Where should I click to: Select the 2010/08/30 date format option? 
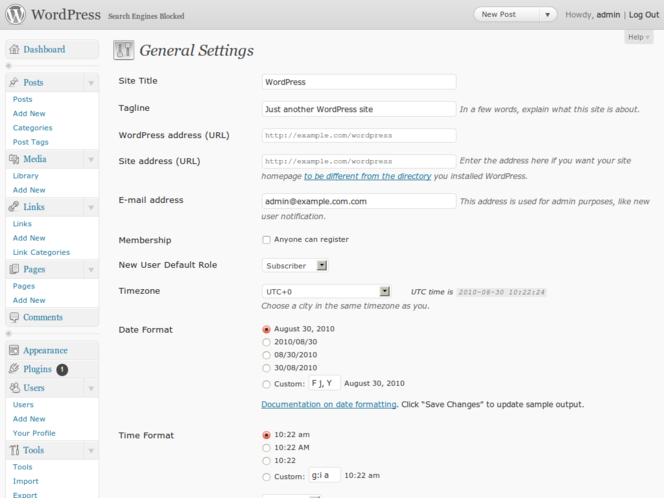pyautogui.click(x=266, y=342)
